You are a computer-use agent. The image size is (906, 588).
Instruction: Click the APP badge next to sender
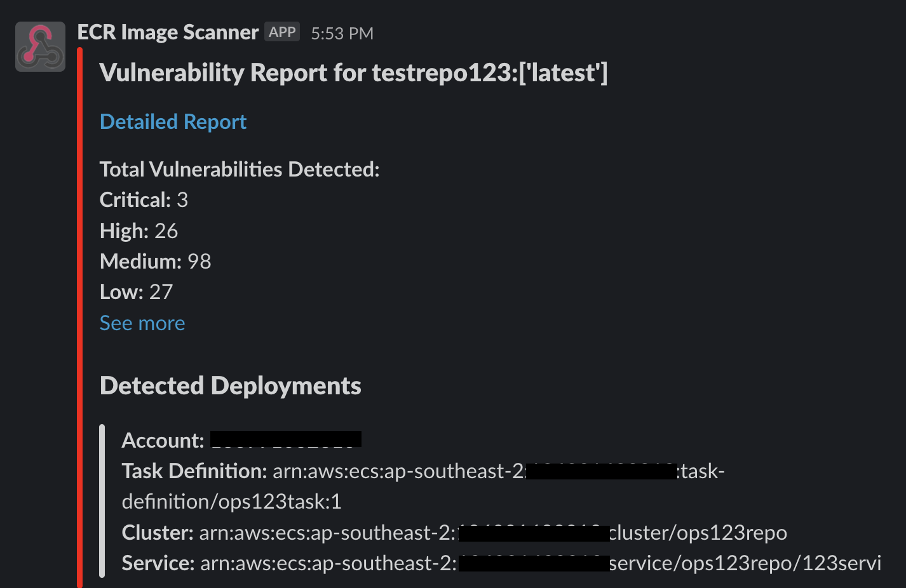[282, 32]
